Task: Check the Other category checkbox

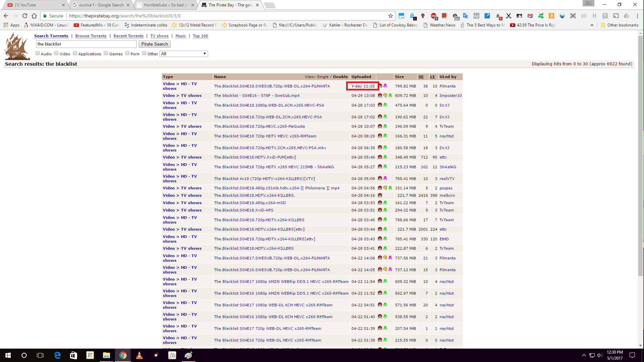Action: click(x=144, y=53)
